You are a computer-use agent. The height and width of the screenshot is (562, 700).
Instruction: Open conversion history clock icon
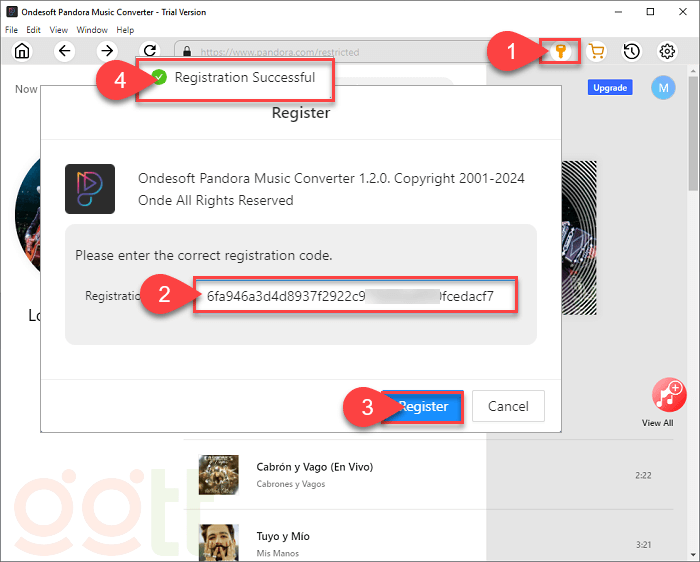[x=631, y=52]
